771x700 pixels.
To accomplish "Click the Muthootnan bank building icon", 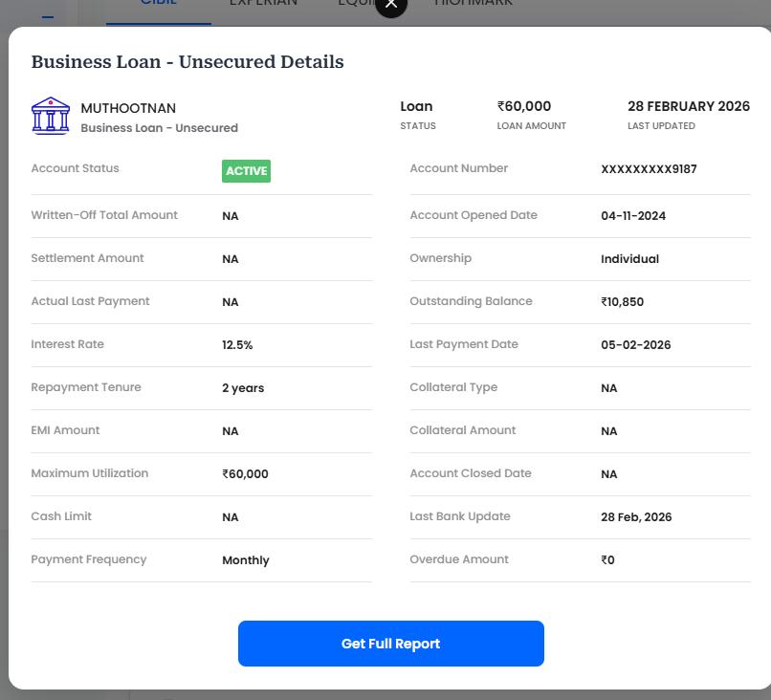I will coord(51,116).
